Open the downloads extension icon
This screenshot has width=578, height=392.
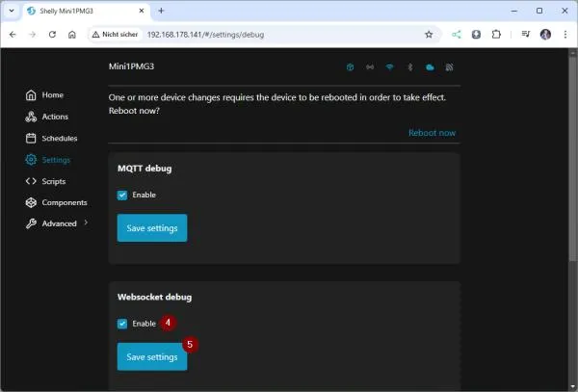point(476,35)
